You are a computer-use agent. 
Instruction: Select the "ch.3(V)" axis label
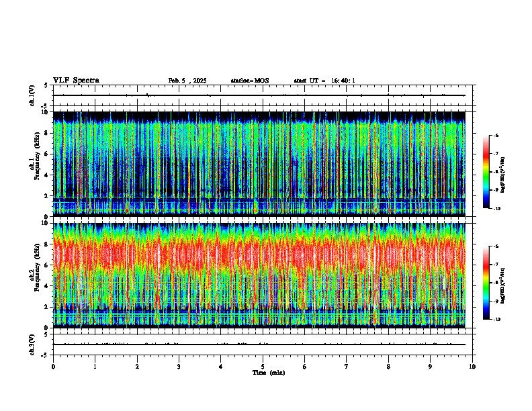tap(32, 345)
